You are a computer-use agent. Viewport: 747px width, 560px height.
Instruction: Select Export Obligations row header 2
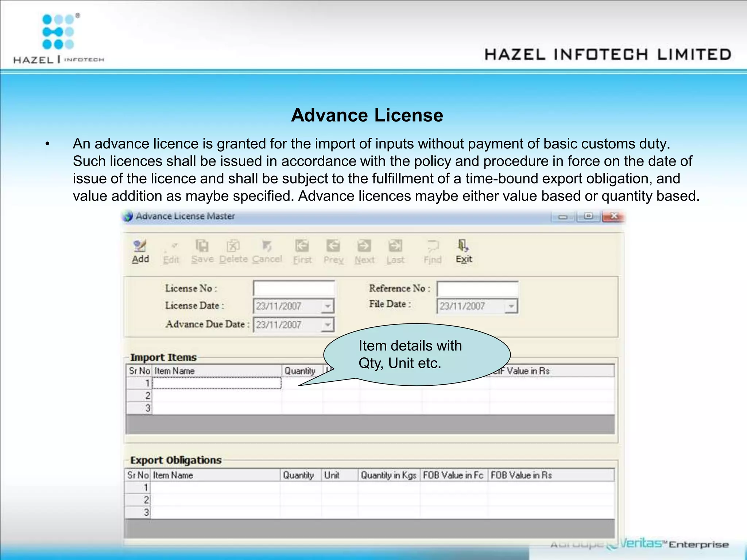click(x=138, y=500)
